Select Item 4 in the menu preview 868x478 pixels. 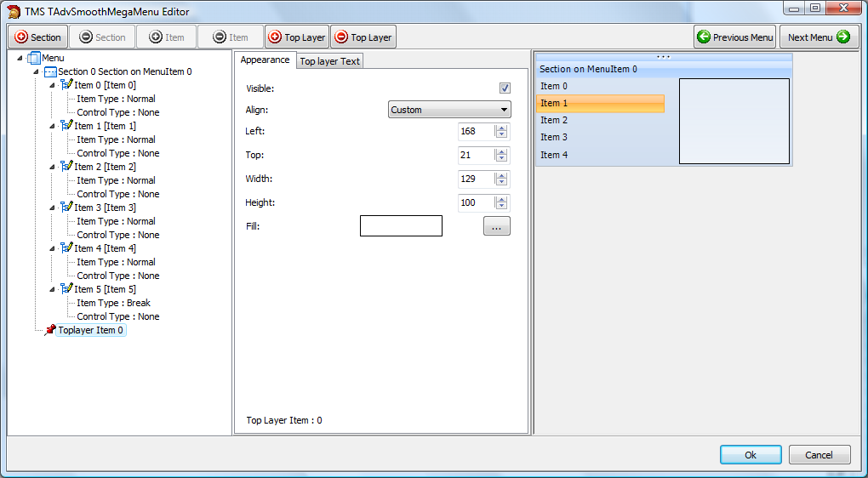pyautogui.click(x=600, y=155)
